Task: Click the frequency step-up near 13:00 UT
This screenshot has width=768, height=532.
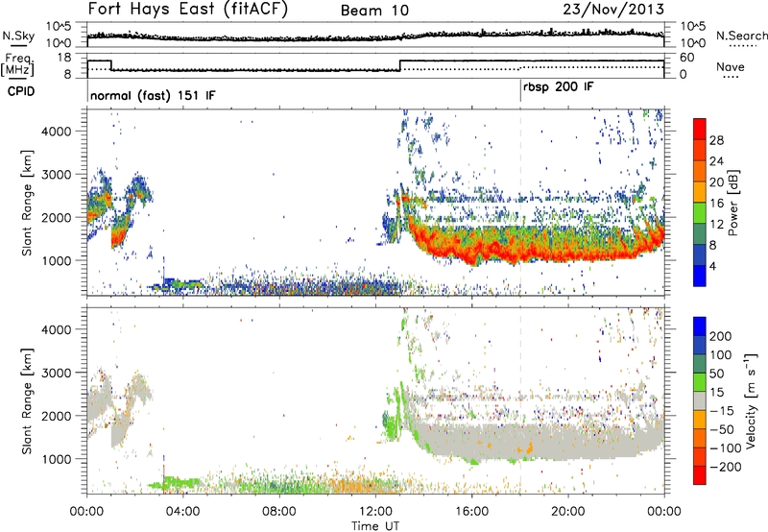Action: pos(400,65)
